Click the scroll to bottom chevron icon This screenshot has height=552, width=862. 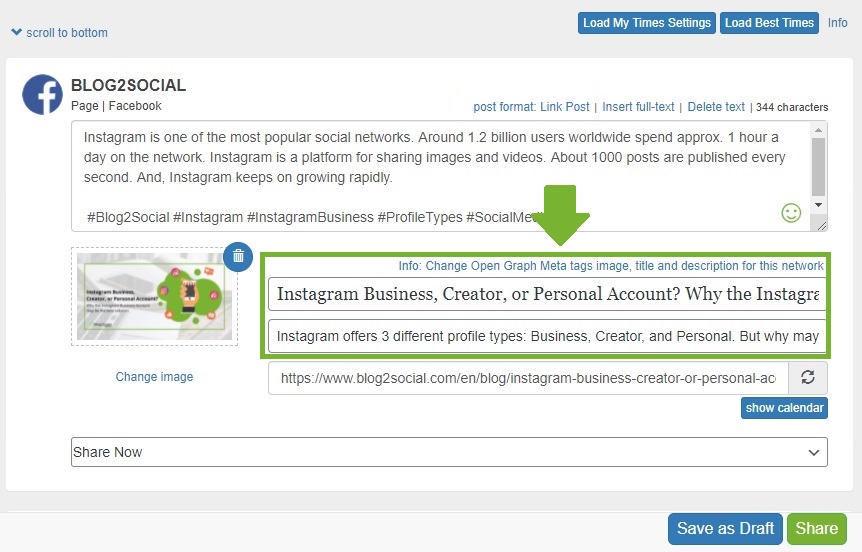[16, 32]
